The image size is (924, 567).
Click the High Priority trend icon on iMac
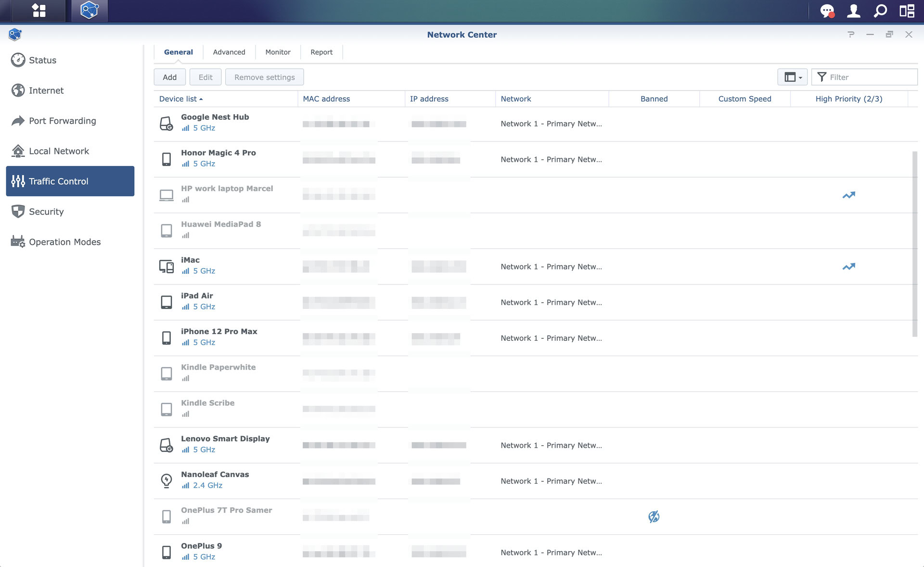coord(848,266)
